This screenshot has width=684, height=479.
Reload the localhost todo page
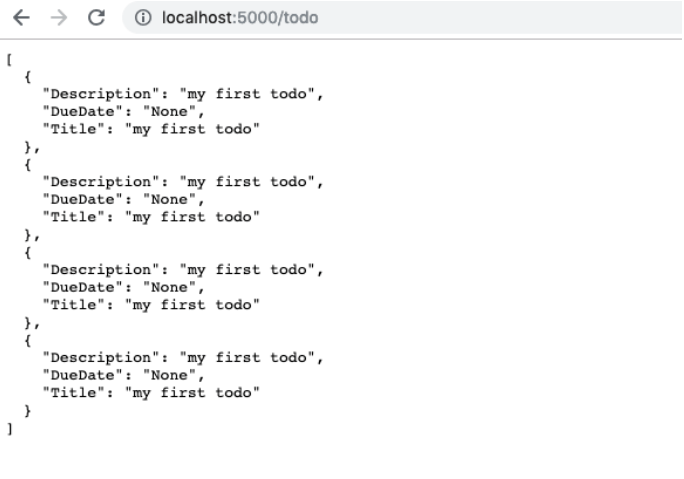pos(97,18)
